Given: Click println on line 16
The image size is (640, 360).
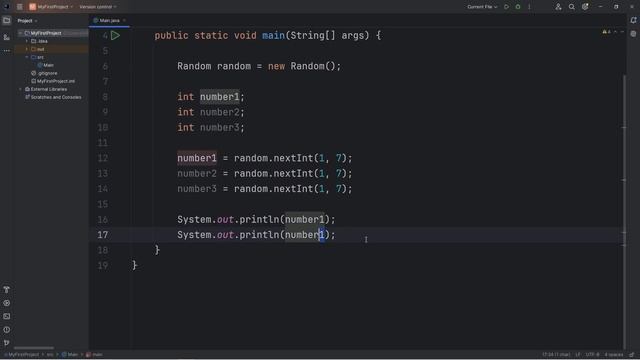Looking at the screenshot, I should [x=259, y=220].
